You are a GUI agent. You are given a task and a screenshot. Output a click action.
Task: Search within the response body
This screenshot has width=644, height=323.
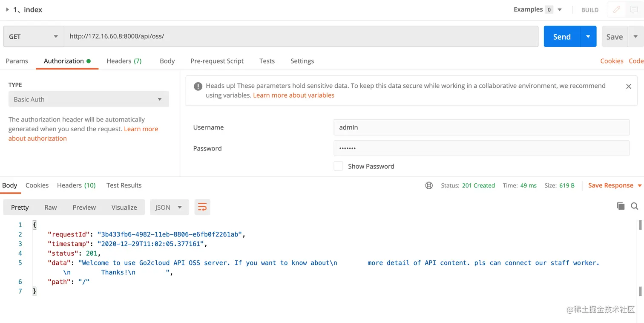point(635,206)
